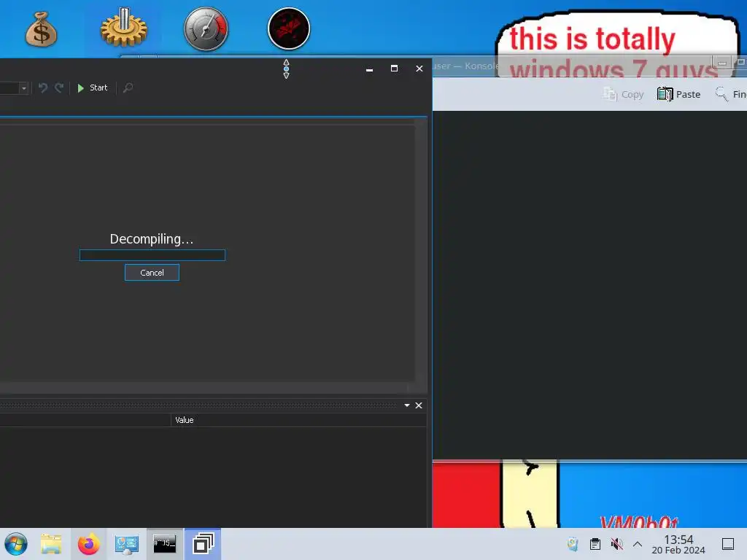Open the updates tray icon
The width and height of the screenshot is (747, 560).
click(x=573, y=544)
